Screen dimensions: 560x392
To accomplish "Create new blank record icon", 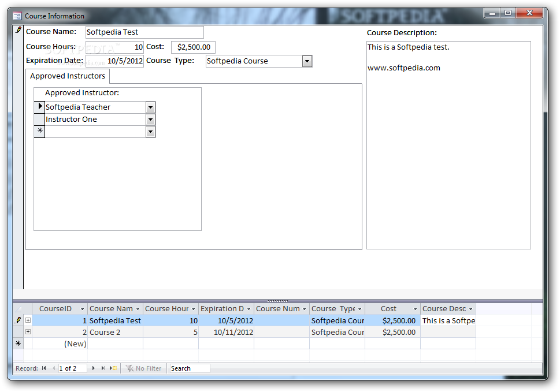I will click(113, 368).
